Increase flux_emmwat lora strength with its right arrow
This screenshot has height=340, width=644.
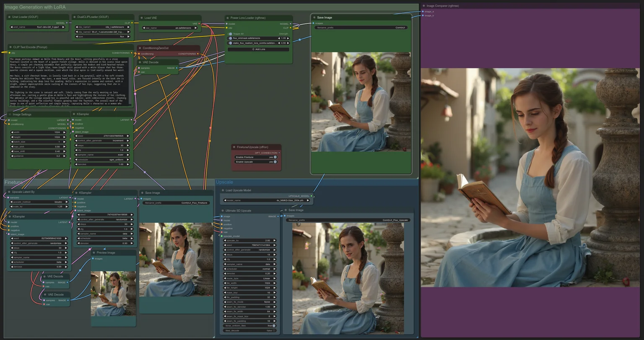point(288,38)
